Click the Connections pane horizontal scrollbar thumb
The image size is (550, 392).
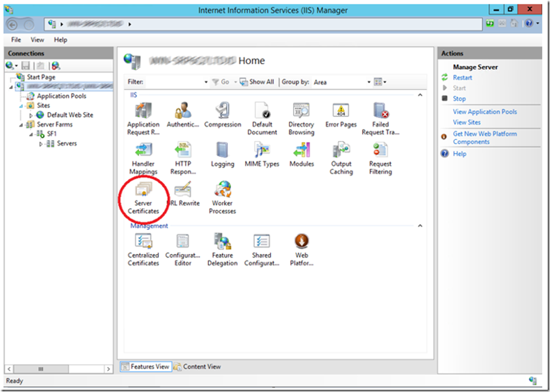coord(41,369)
